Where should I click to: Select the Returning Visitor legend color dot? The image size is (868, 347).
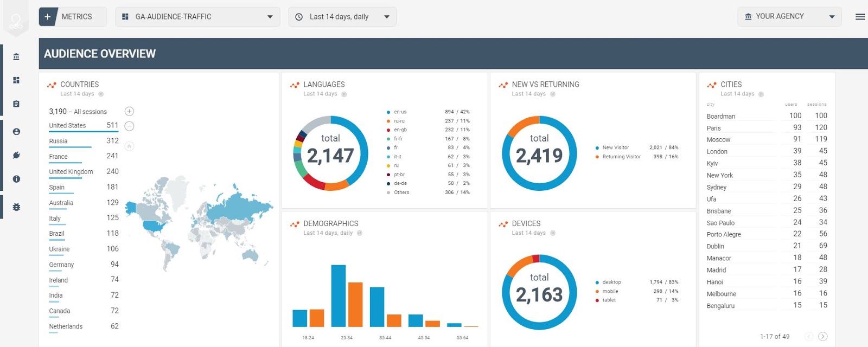[x=597, y=157]
